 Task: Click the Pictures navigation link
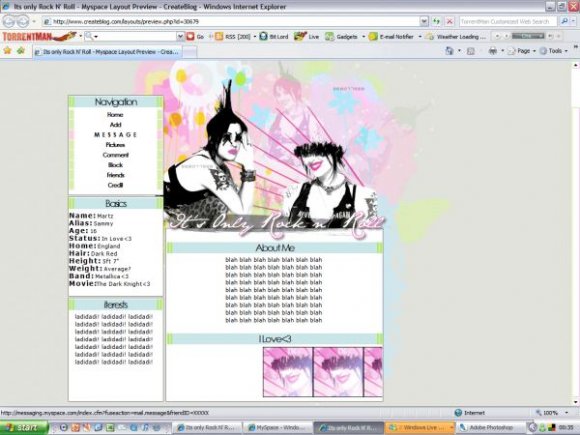pyautogui.click(x=115, y=145)
